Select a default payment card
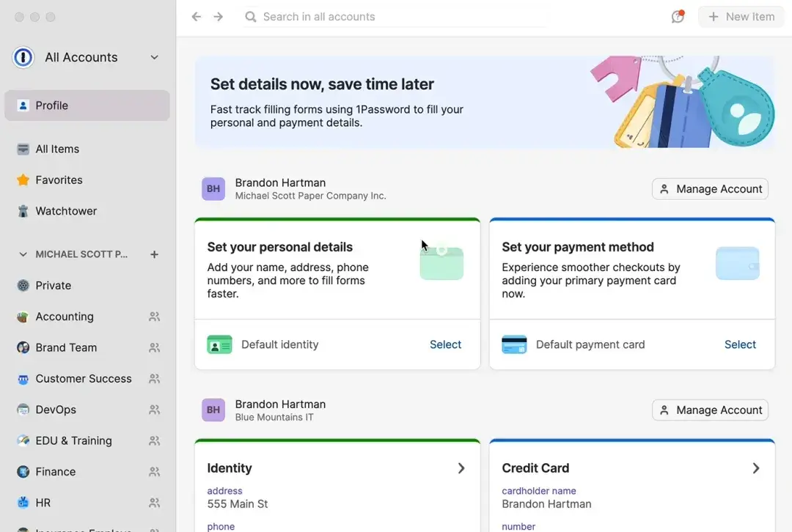Image resolution: width=792 pixels, height=532 pixels. pos(740,344)
